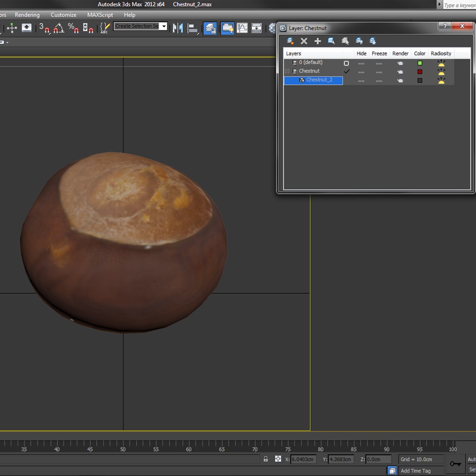Viewport: 476px width, 476px height.
Task: Toggle Selection Lock padlock icon
Action: click(x=266, y=459)
